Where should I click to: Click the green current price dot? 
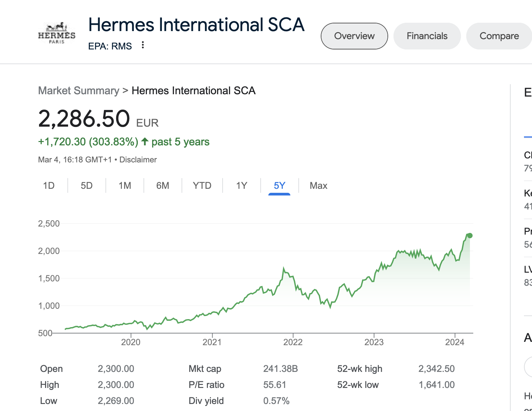click(470, 236)
